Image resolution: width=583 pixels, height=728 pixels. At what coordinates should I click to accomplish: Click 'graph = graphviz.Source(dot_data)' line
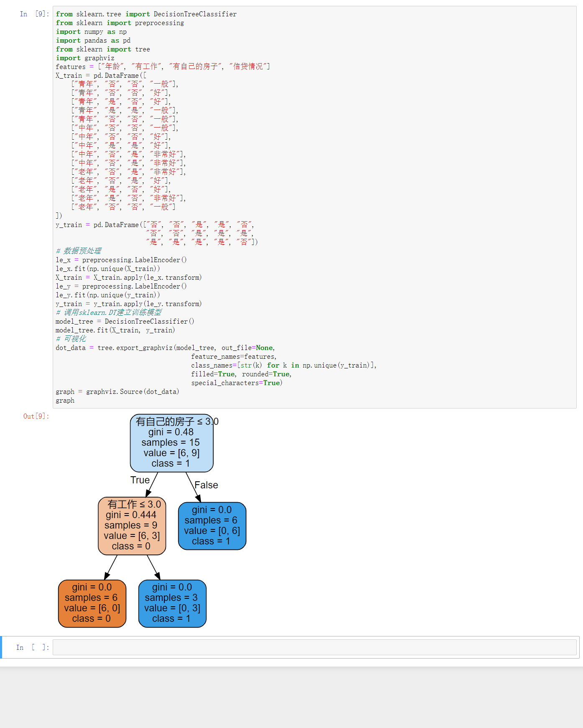pos(118,391)
